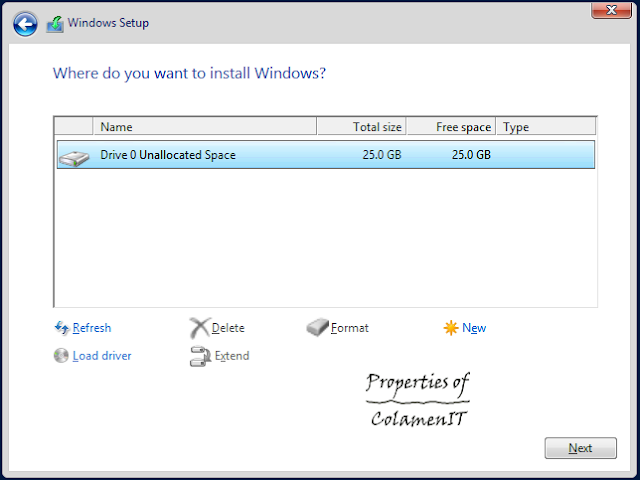Choose the Format option
The height and width of the screenshot is (480, 640).
point(350,328)
